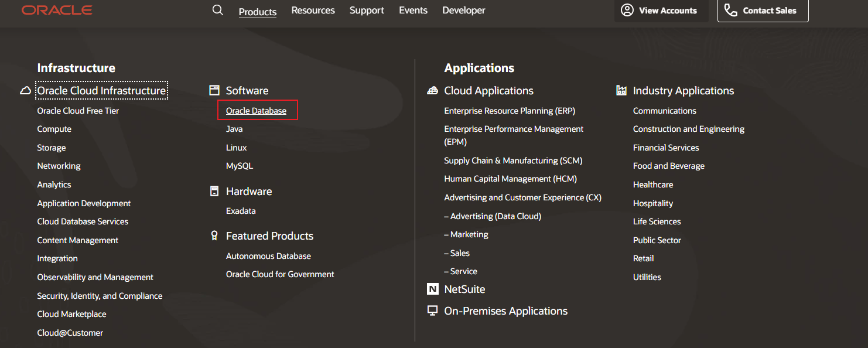Open the Support menu
The height and width of the screenshot is (348, 868).
(367, 11)
